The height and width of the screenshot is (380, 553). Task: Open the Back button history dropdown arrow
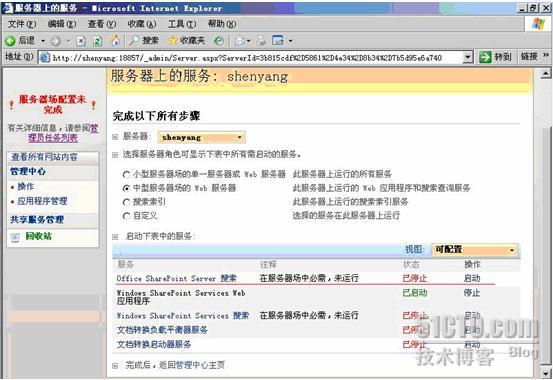pyautogui.click(x=43, y=41)
